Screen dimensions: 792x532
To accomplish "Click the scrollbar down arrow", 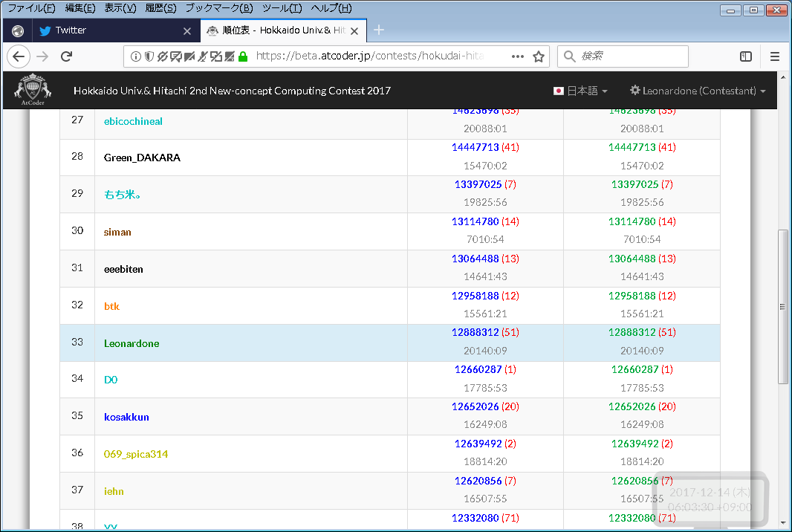I will point(782,523).
